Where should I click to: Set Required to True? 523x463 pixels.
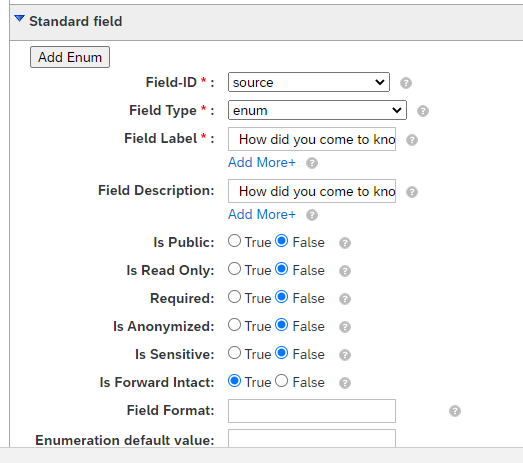click(x=234, y=297)
